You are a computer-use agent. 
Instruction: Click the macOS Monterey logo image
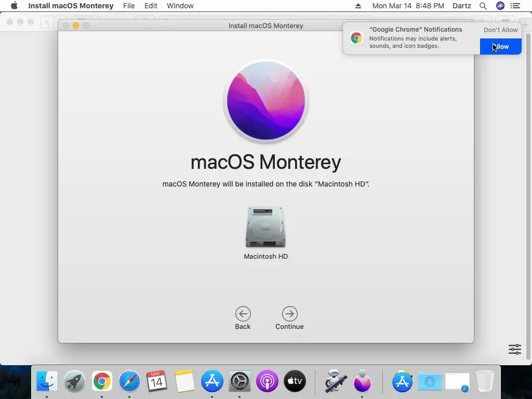[x=265, y=101]
